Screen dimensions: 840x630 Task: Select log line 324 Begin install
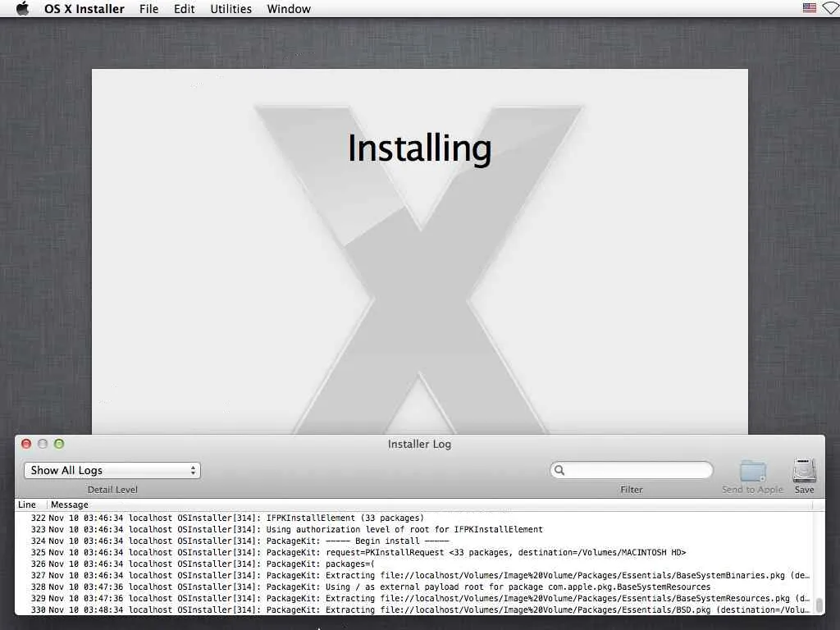[x=413, y=541]
